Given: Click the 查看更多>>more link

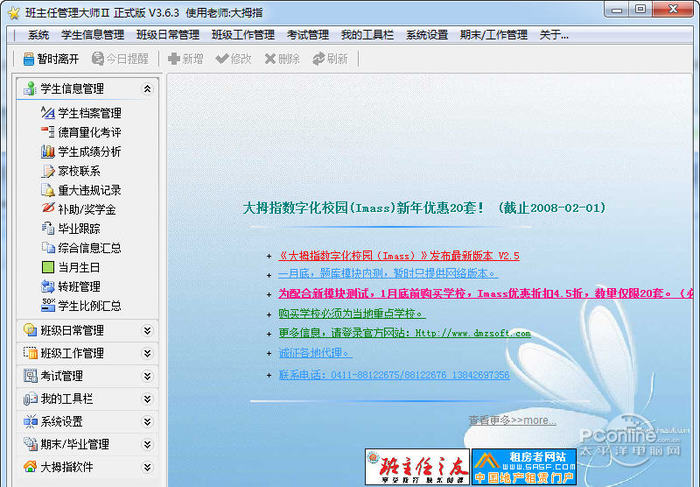Looking at the screenshot, I should (512, 420).
